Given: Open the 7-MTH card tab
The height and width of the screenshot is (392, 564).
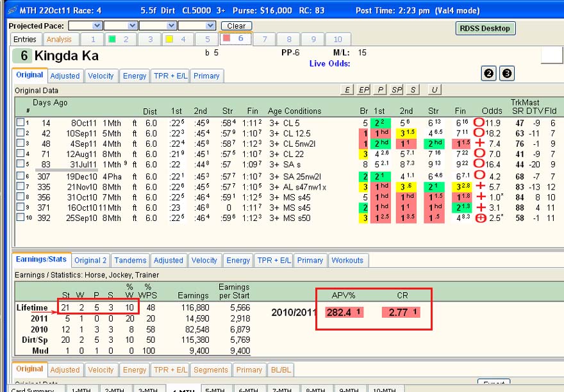Looking at the screenshot, I should [x=281, y=389].
